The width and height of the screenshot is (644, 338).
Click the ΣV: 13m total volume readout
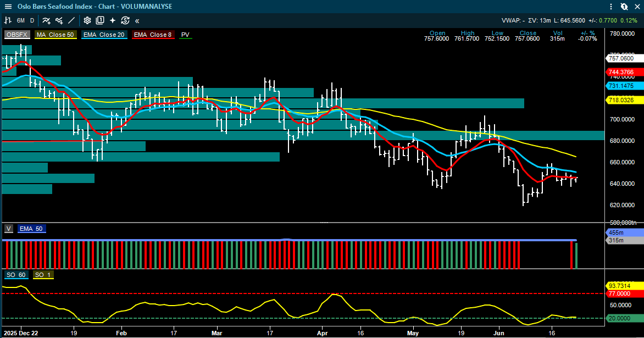(539, 20)
